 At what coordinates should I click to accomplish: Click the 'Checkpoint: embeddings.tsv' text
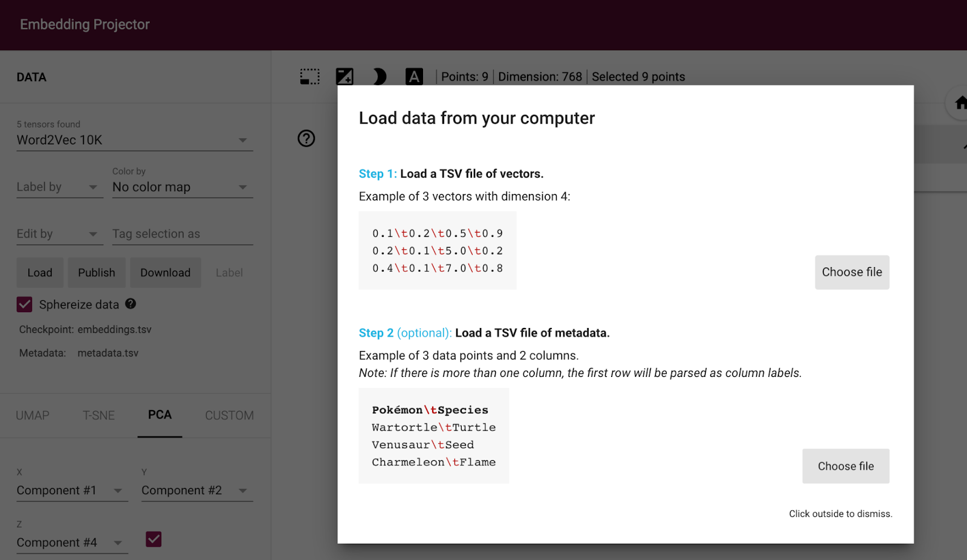tap(85, 329)
